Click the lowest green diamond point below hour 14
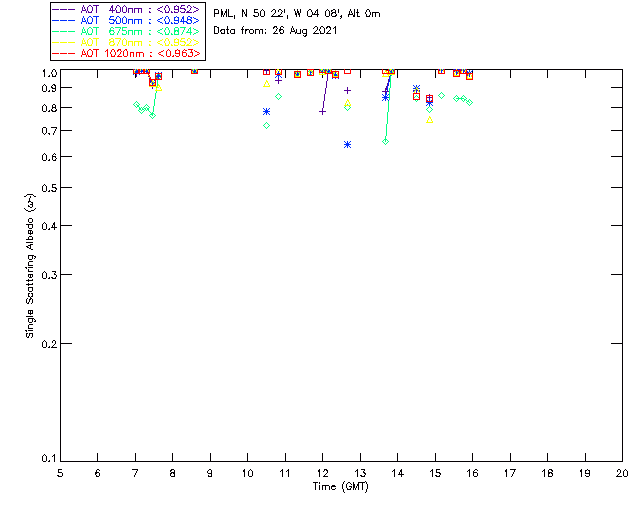 coord(385,142)
